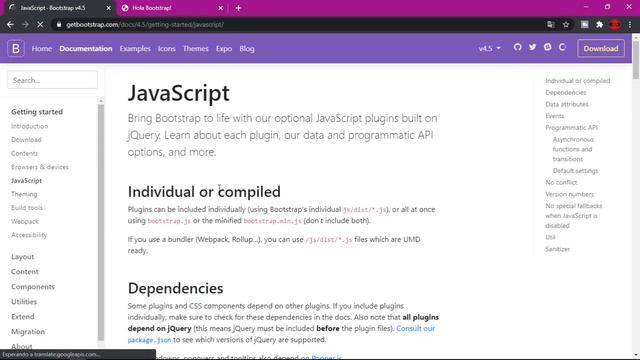Open the Chrome three-dot menu
Screen dimensions: 640x360
[x=630, y=24]
